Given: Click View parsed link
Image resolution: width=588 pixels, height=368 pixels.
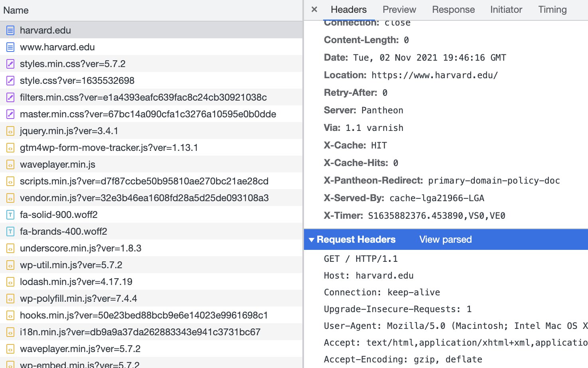Looking at the screenshot, I should 446,239.
